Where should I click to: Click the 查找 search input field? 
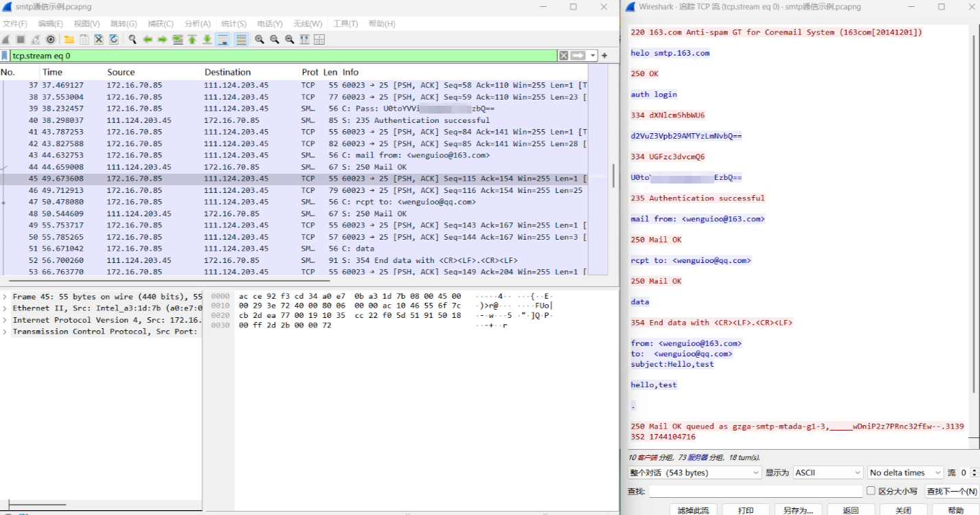click(755, 492)
